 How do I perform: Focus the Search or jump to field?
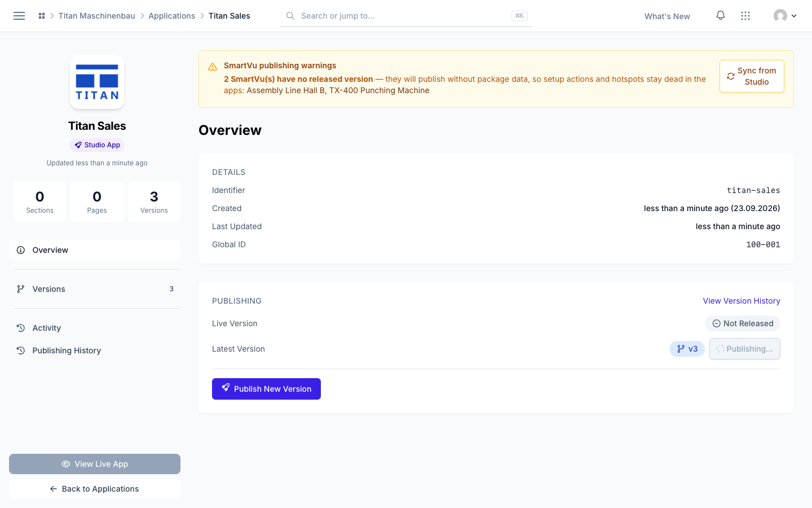[x=406, y=16]
